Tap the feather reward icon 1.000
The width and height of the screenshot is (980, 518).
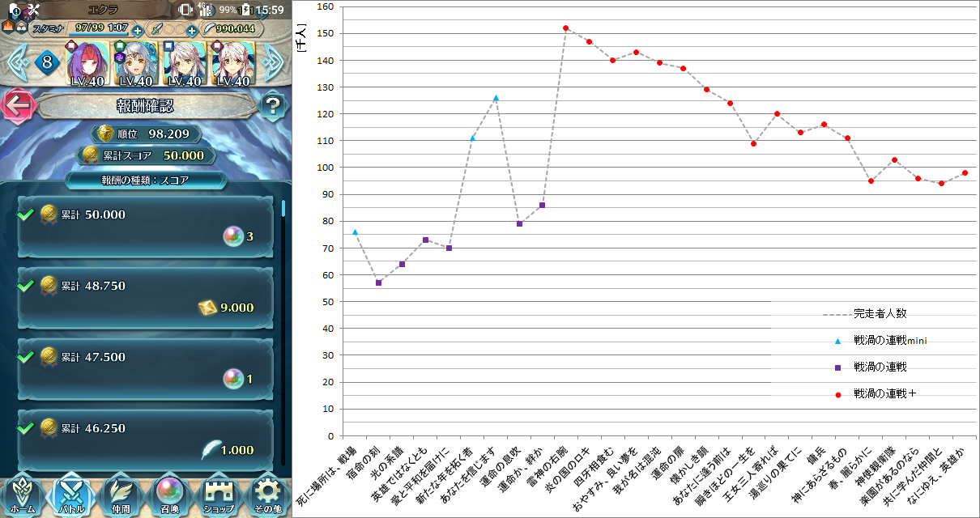click(x=211, y=450)
